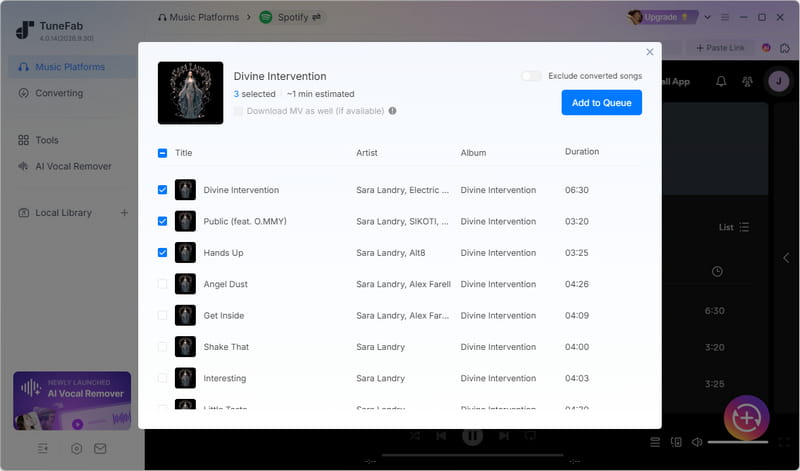Add a folder with Local Library plus icon
800x471 pixels.
pyautogui.click(x=124, y=213)
